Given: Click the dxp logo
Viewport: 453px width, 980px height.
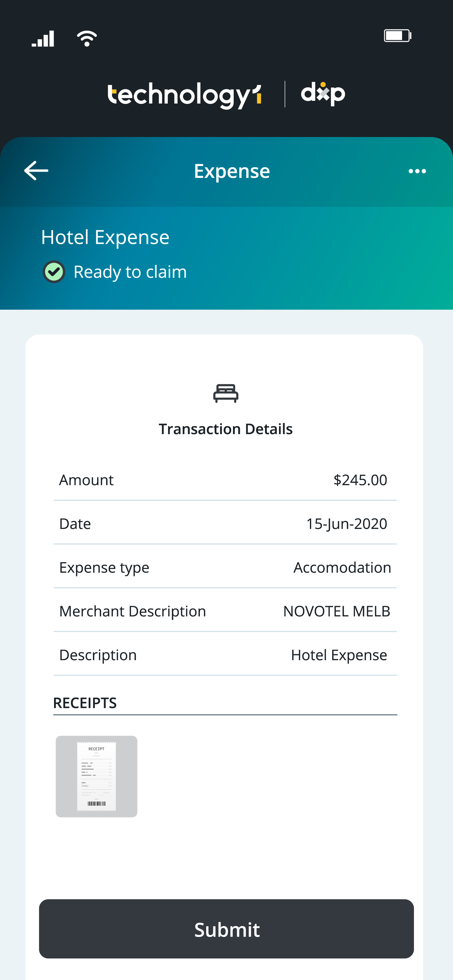Looking at the screenshot, I should [323, 94].
